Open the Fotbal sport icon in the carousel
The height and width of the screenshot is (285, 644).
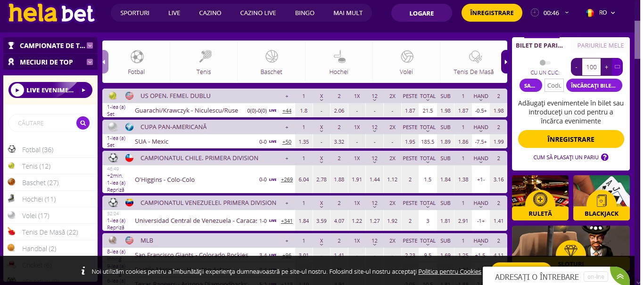click(x=137, y=57)
